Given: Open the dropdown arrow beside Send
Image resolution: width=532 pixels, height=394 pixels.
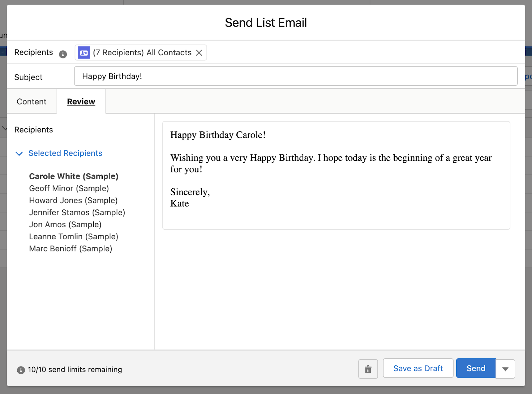Looking at the screenshot, I should (x=505, y=369).
